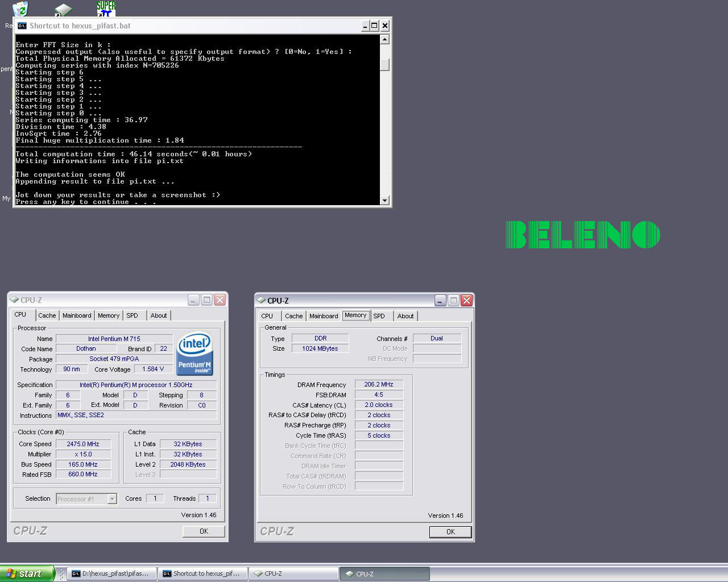728x582 pixels.
Task: Click the L1 Data value 32 KBytes
Action: tap(188, 444)
